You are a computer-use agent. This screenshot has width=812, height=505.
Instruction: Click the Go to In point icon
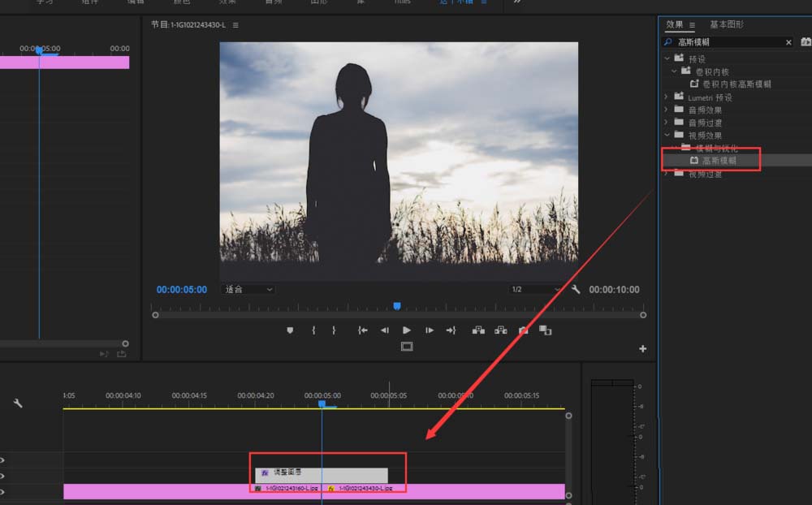363,330
